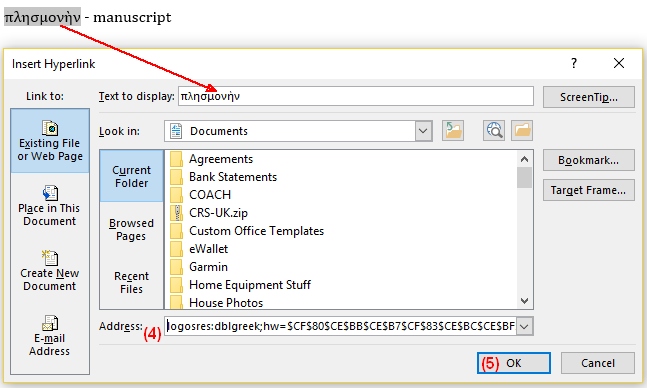Select Create New Document link type

pyautogui.click(x=50, y=271)
